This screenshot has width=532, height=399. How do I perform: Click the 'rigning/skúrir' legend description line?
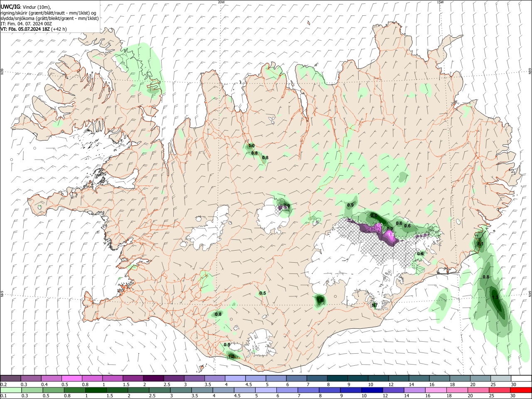(x=48, y=12)
